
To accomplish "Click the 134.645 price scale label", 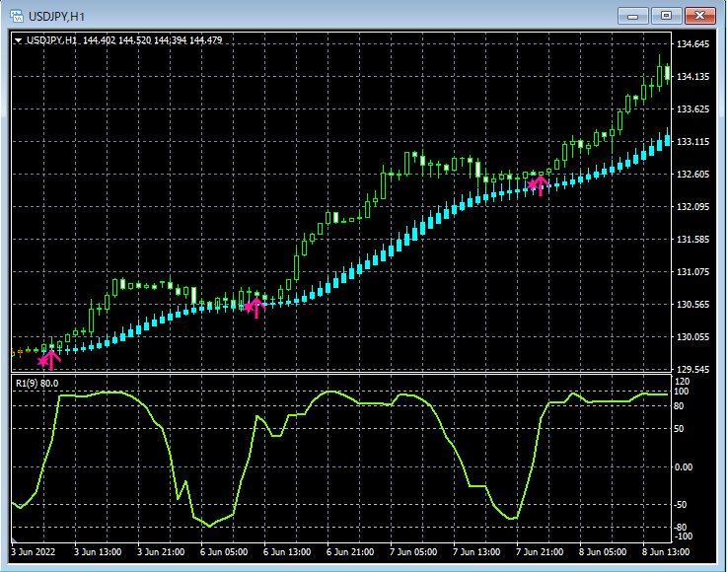I will pos(693,44).
